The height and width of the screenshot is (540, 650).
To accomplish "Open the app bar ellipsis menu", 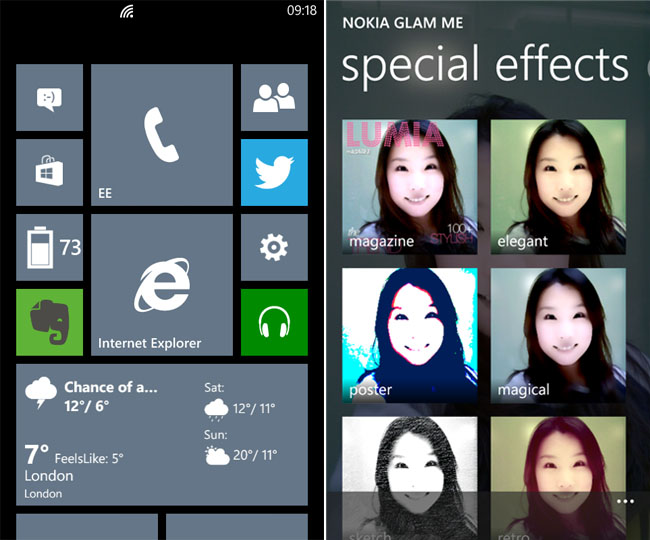I will point(625,502).
